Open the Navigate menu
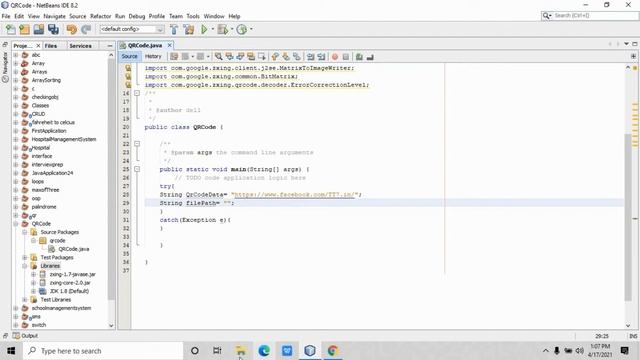Viewport: 640px width, 360px height. click(x=54, y=16)
